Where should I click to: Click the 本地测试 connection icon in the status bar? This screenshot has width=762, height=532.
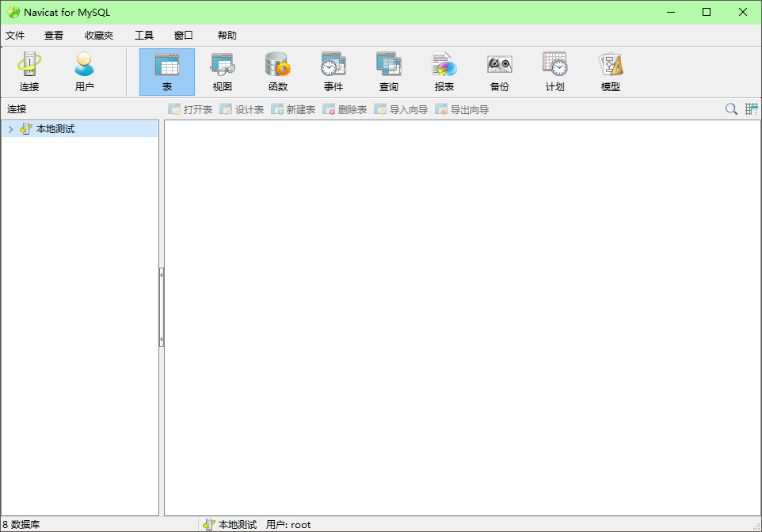pos(209,525)
